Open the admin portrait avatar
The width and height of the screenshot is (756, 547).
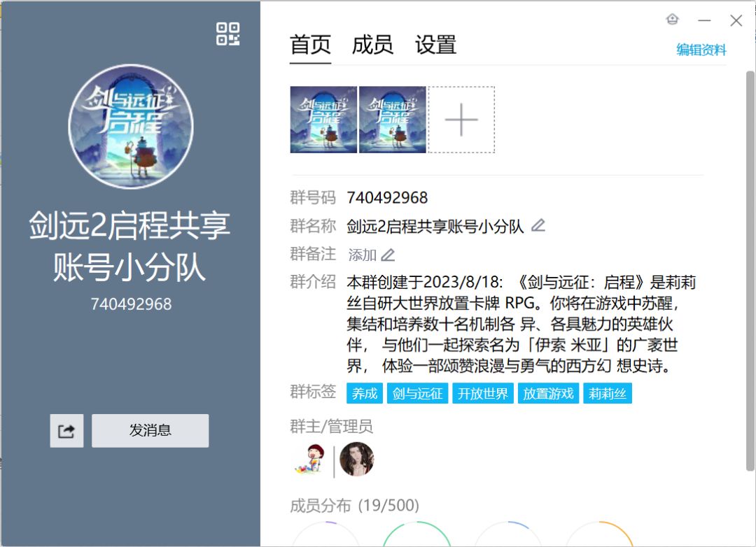pos(357,460)
